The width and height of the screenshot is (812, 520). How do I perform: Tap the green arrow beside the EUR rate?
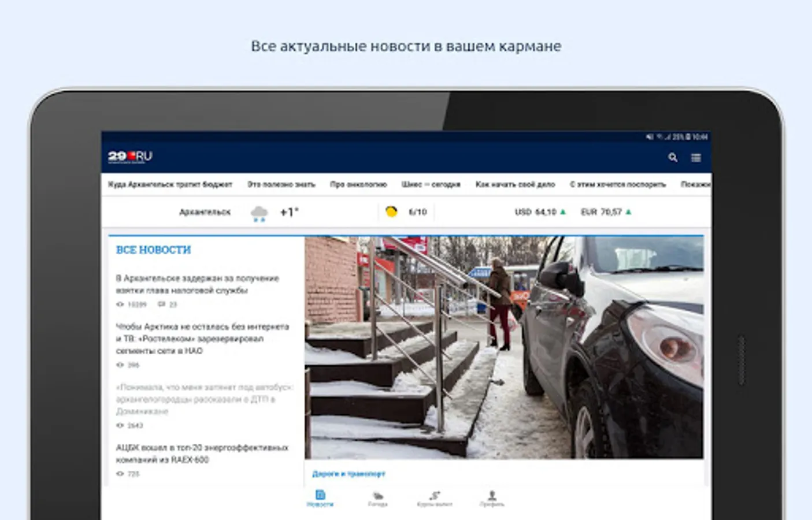628,212
